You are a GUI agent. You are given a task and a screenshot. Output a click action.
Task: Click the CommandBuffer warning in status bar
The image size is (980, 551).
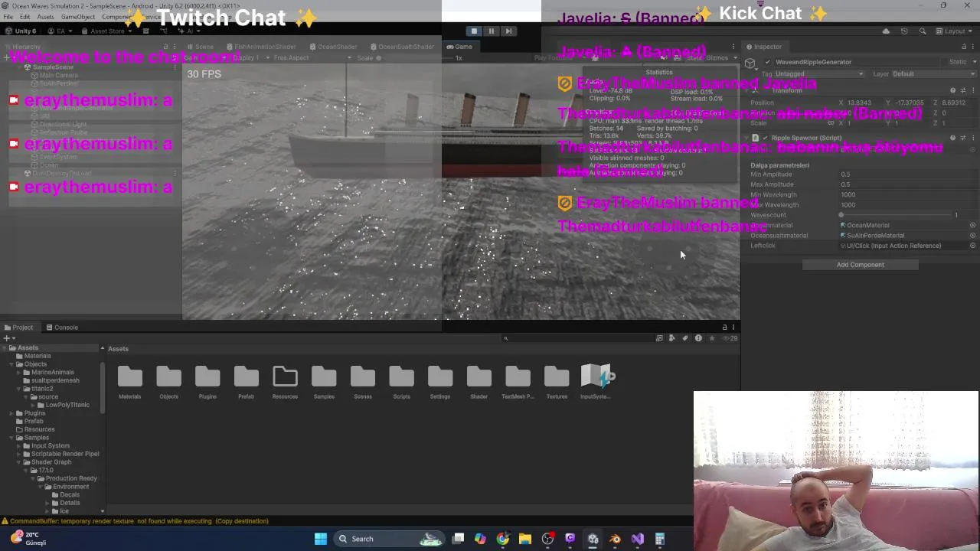click(136, 521)
